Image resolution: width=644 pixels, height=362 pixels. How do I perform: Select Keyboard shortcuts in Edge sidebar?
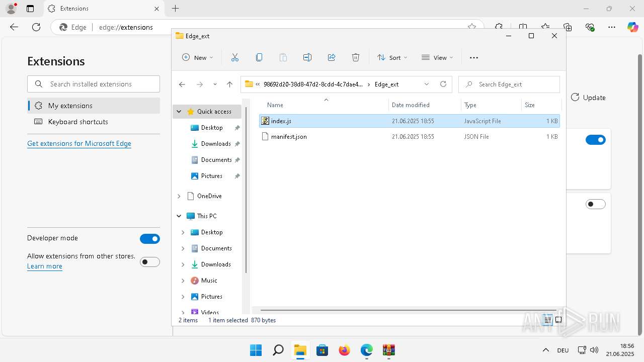pos(94,122)
